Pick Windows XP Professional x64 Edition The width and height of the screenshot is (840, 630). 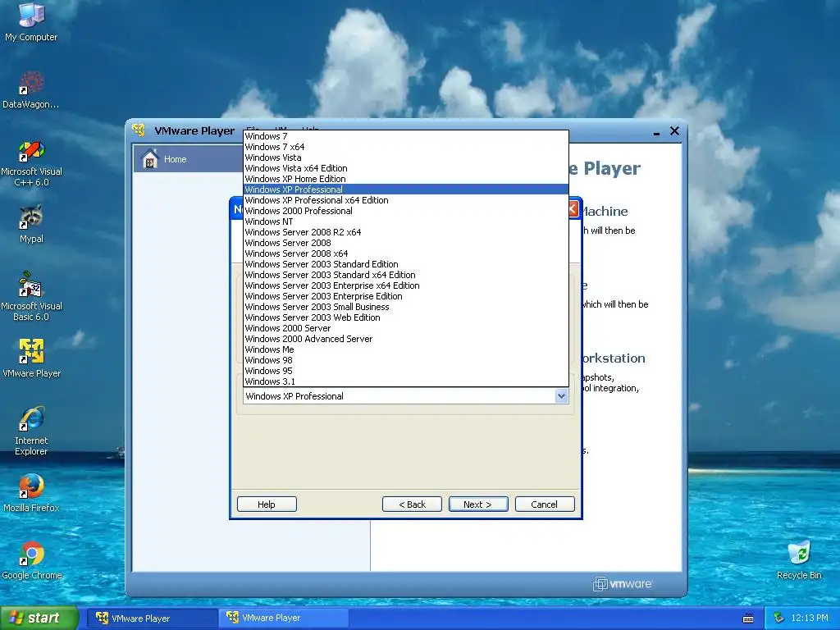tap(405, 200)
